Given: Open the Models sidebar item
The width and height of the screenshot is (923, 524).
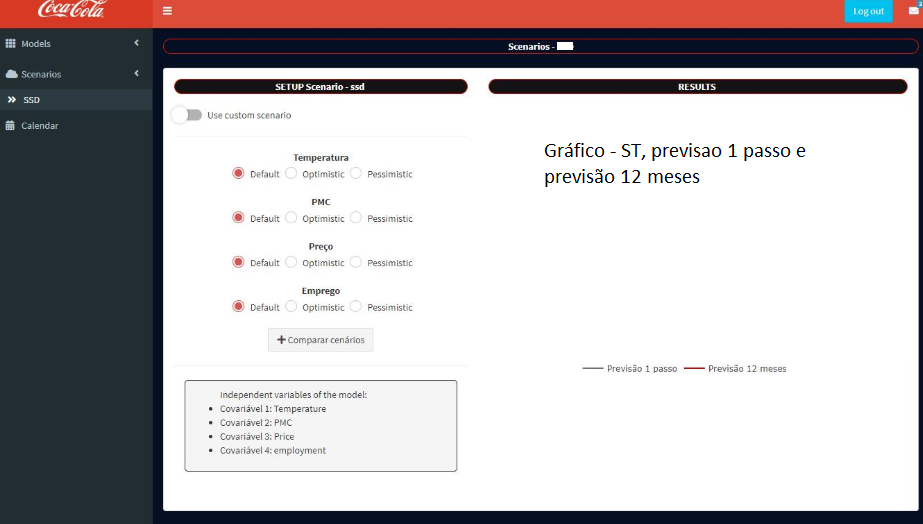Looking at the screenshot, I should pyautogui.click(x=76, y=44).
